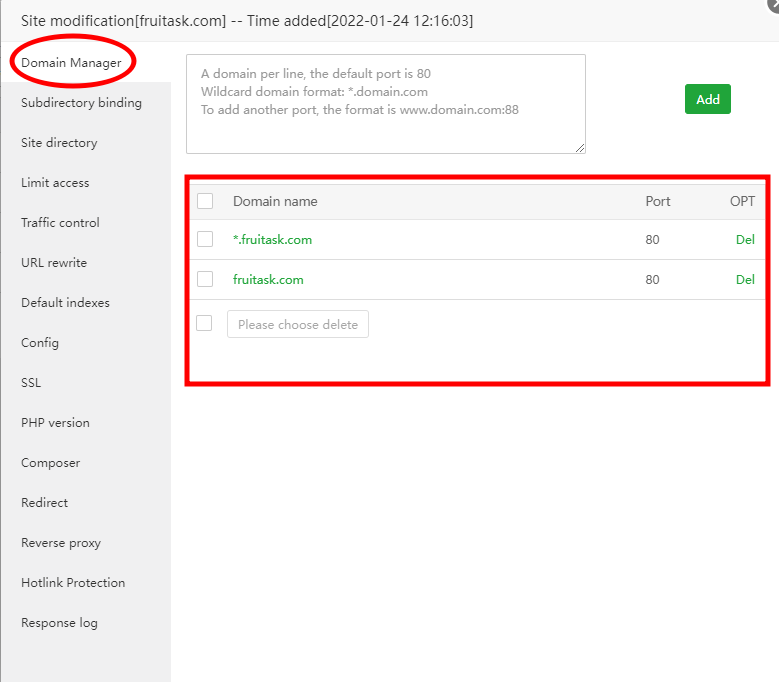779x682 pixels.
Task: Delete the *.fruitask.com domain entry
Action: [745, 240]
